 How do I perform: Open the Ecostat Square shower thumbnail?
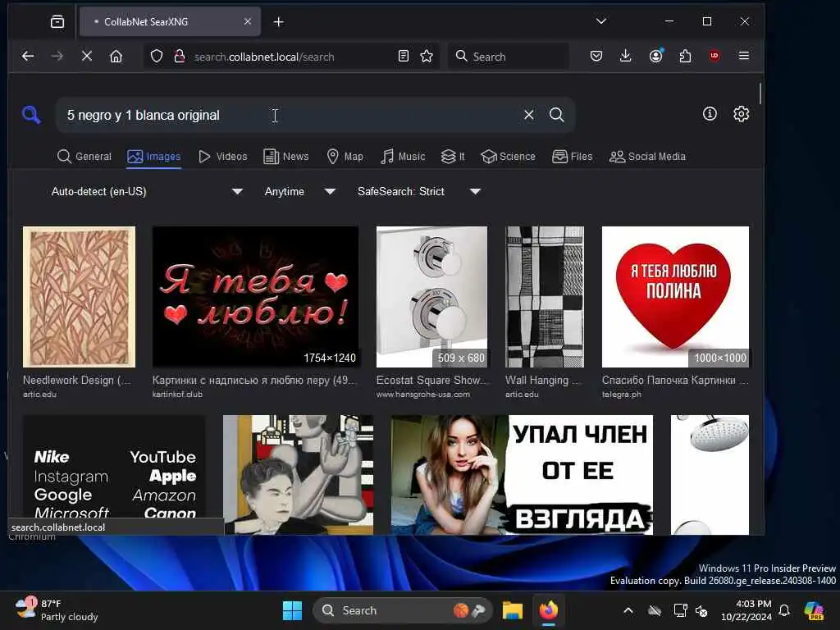click(431, 297)
